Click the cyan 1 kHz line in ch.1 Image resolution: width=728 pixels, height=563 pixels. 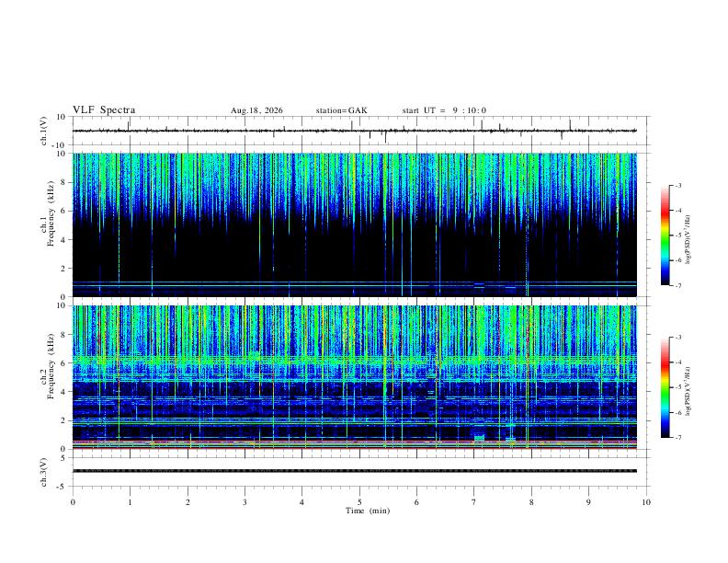click(354, 282)
